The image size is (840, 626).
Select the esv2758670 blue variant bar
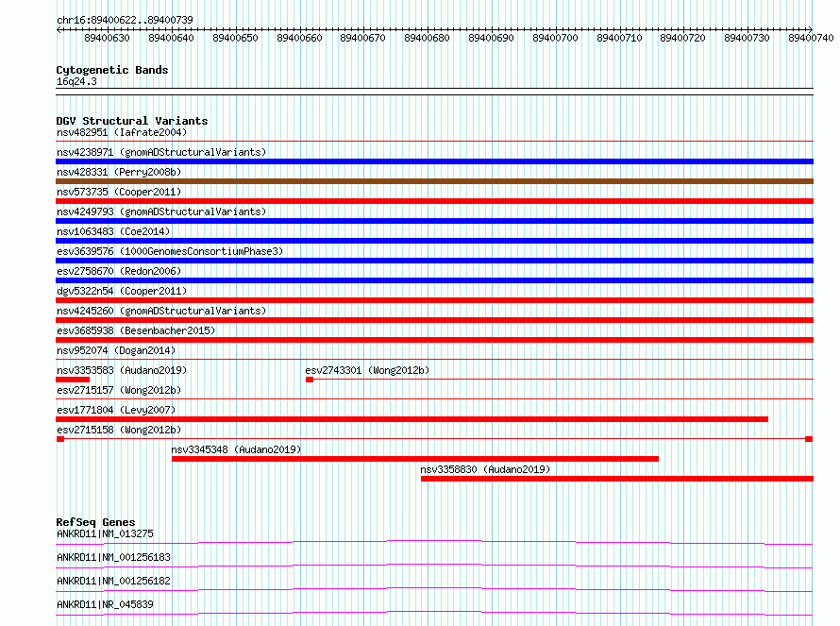434,280
